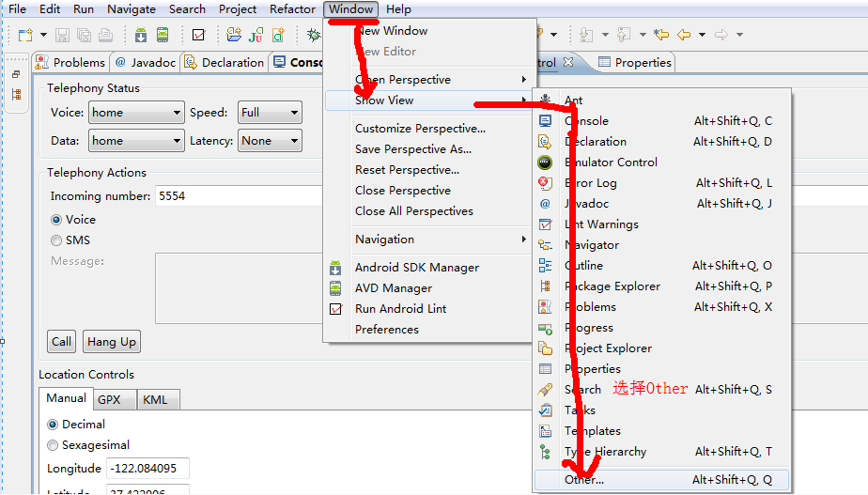This screenshot has width=868, height=495.
Task: Click the Android SDK Manager menu icon
Action: (x=335, y=268)
